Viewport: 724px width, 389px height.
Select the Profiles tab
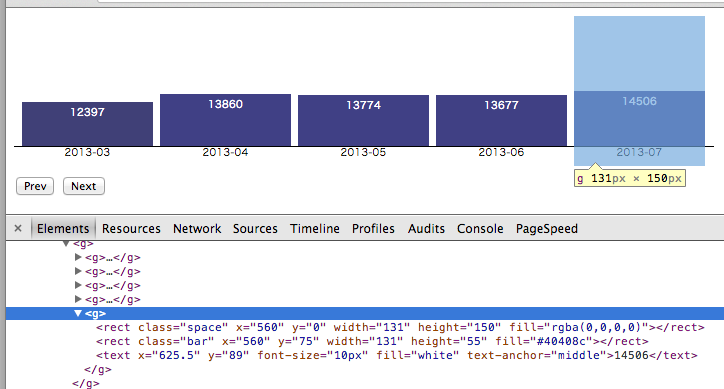373,229
